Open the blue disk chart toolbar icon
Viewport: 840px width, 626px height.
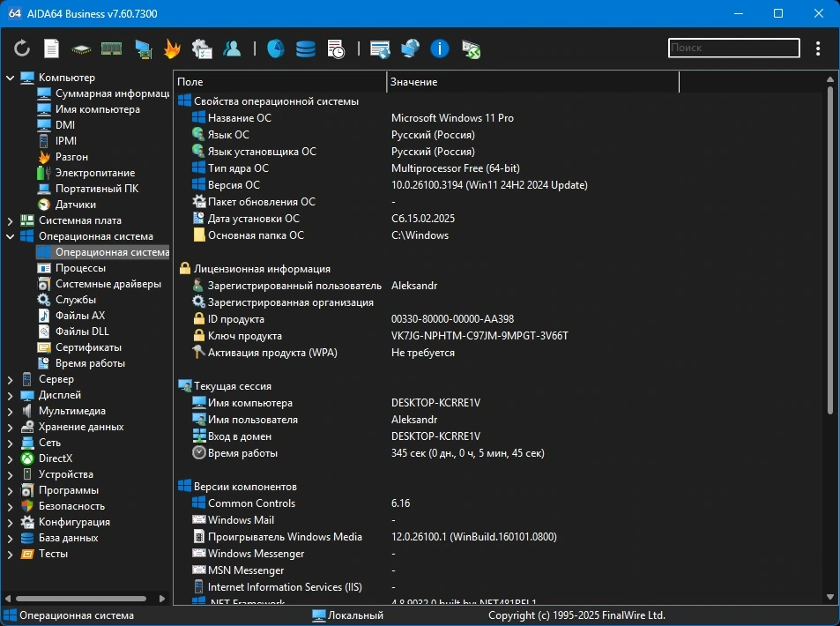point(275,48)
